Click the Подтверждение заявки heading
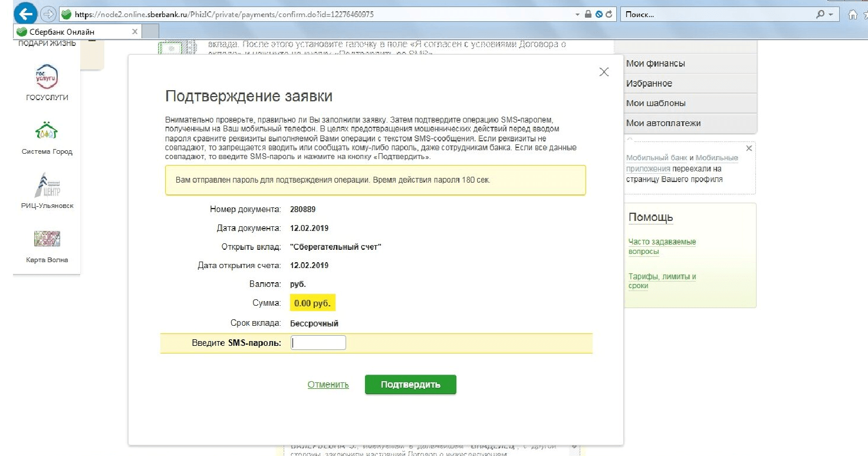Screen dimensions: 868x456 coord(248,96)
